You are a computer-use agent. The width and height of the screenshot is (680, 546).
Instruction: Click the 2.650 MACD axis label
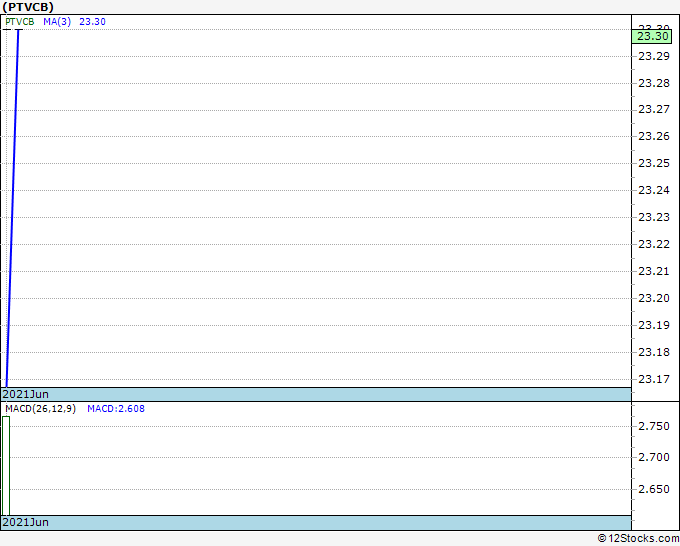click(654, 489)
